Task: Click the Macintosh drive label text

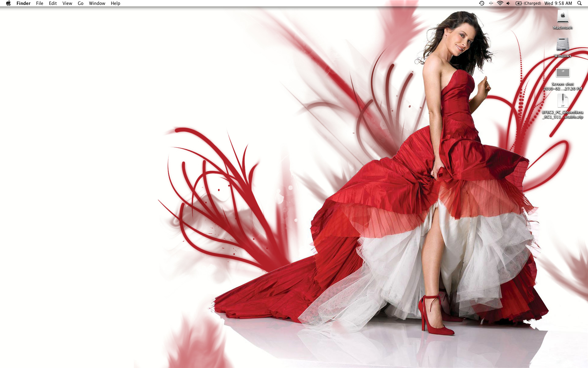Action: click(563, 28)
